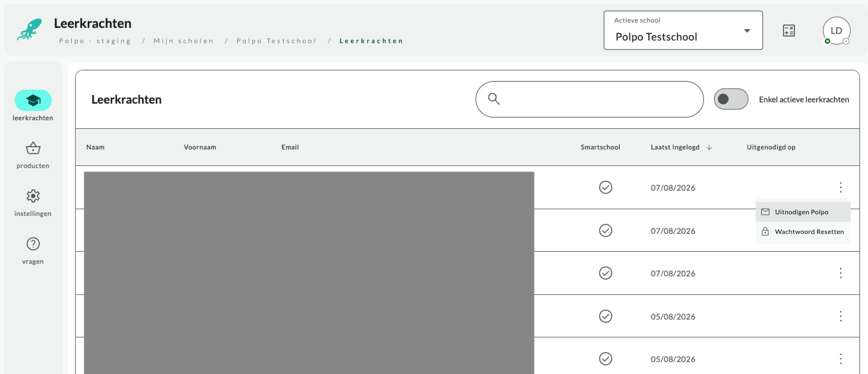Open the vragen help section

point(33,251)
